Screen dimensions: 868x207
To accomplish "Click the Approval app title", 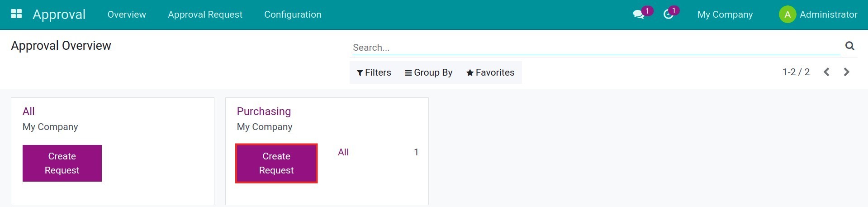I will (x=59, y=14).
